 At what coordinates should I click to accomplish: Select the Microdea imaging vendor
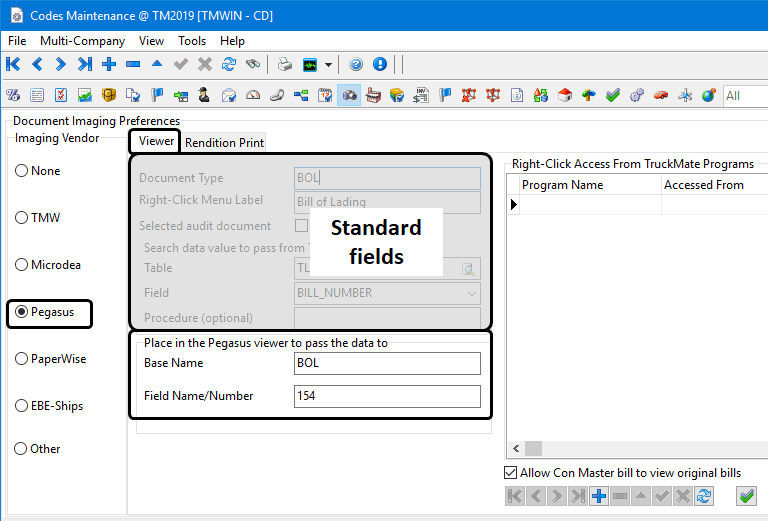click(48, 265)
